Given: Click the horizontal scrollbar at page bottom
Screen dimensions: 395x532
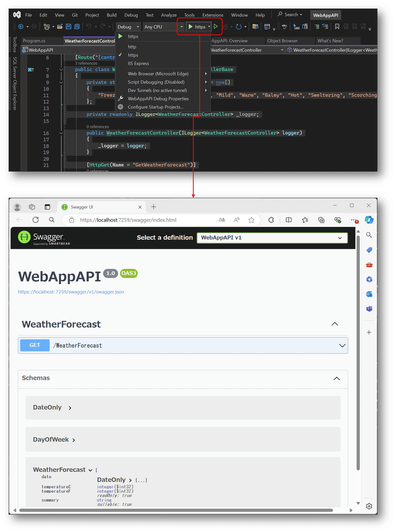Looking at the screenshot, I should click(x=176, y=510).
